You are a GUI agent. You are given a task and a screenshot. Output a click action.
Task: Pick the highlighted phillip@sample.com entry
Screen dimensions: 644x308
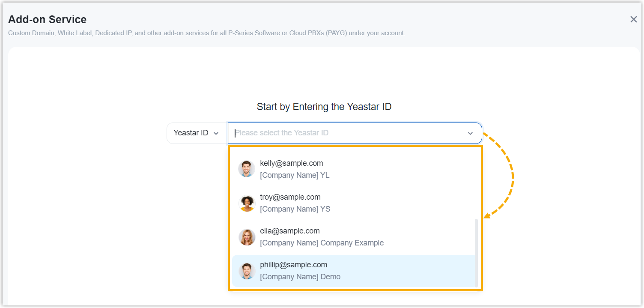(x=294, y=265)
